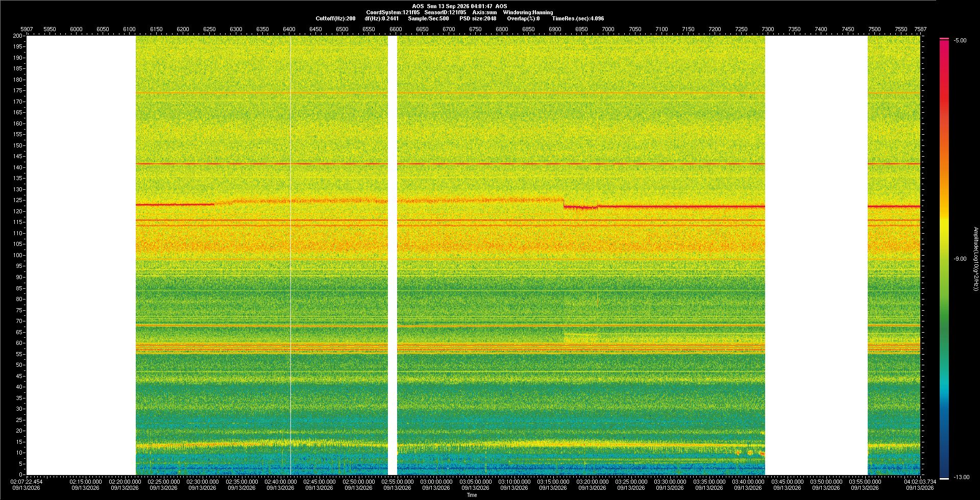Screen dimensions: 980x500
Task: Click the TimeRes.(sec):4.096 header parameter
Action: [578, 18]
